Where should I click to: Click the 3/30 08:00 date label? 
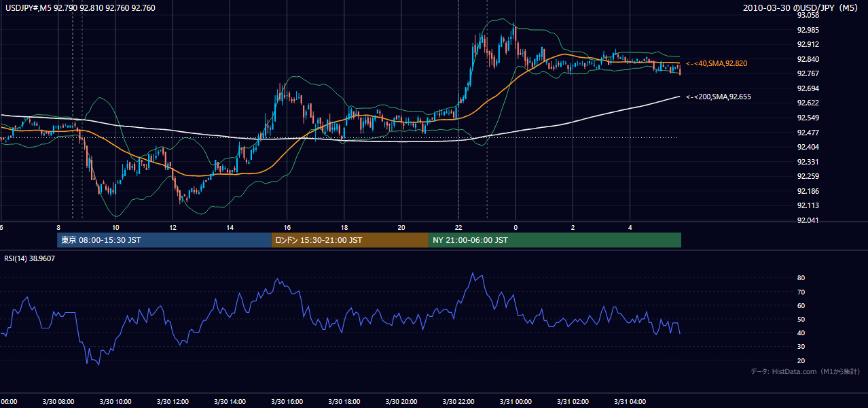coord(58,401)
